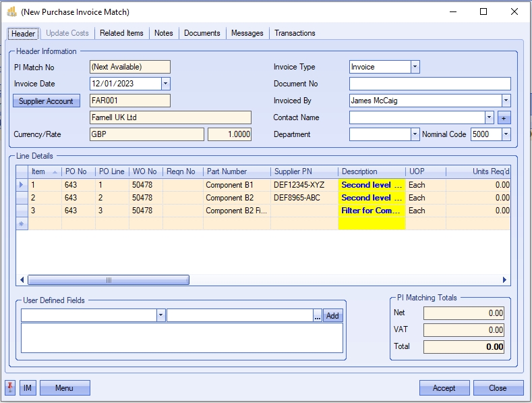Click the red pushpin icon
The height and width of the screenshot is (403, 532).
click(10, 387)
